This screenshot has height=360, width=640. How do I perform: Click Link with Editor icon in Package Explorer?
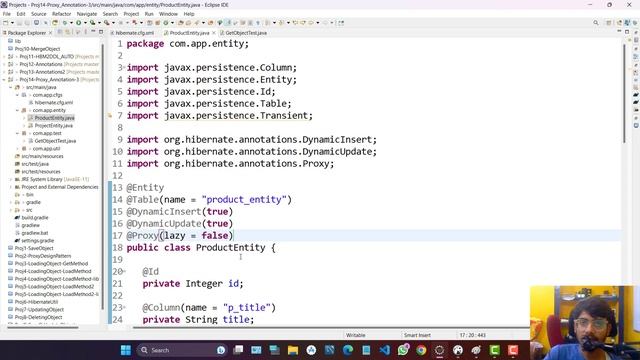point(67,32)
